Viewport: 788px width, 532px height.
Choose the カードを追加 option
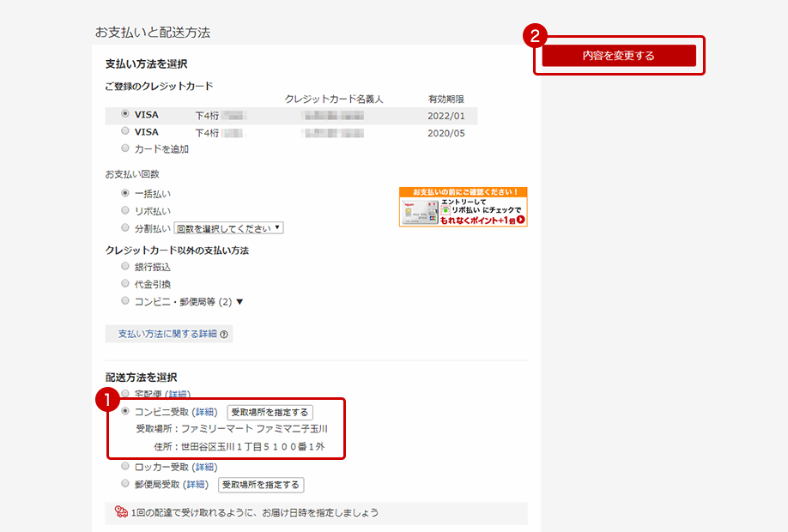point(125,148)
